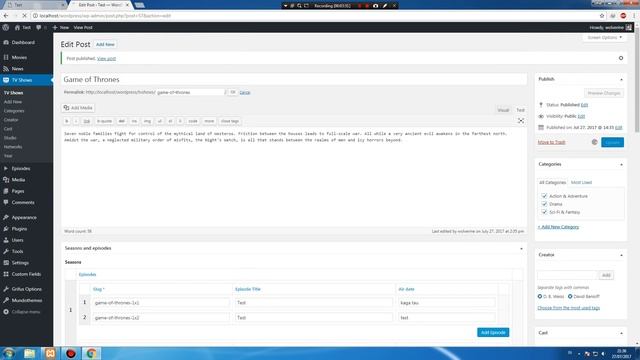Bookmark page with the star icon

pyautogui.click(x=602, y=16)
